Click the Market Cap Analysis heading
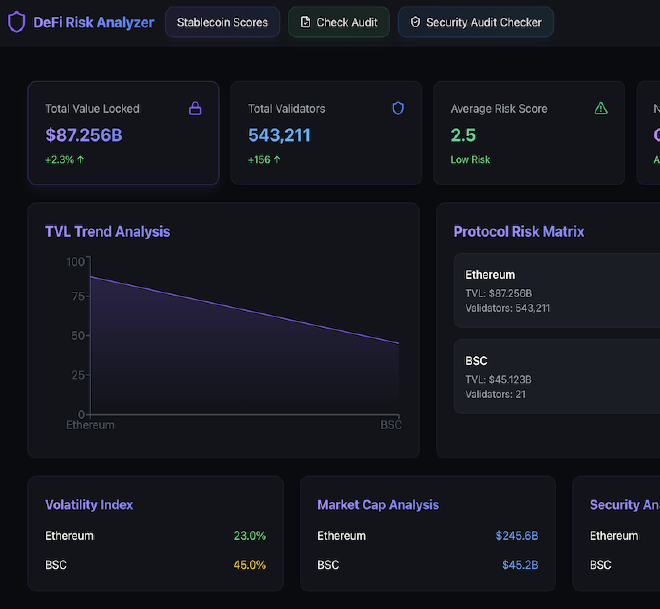Screen dimensions: 660x609 (x=378, y=505)
